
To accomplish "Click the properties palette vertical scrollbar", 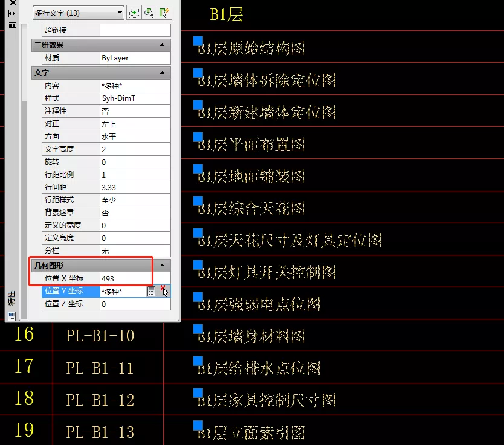I will (x=24, y=171).
